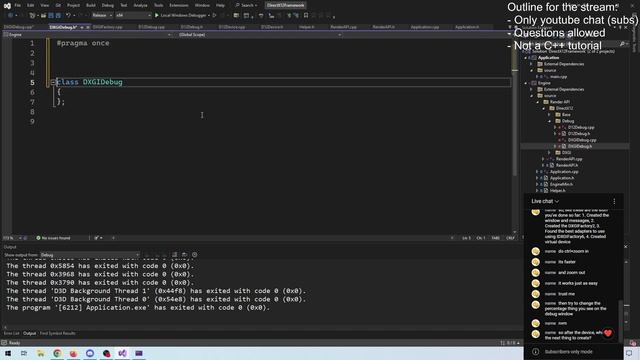Image resolution: width=640 pixels, height=360 pixels.
Task: Select Helper.h in Solution Explorer
Action: pos(558,191)
